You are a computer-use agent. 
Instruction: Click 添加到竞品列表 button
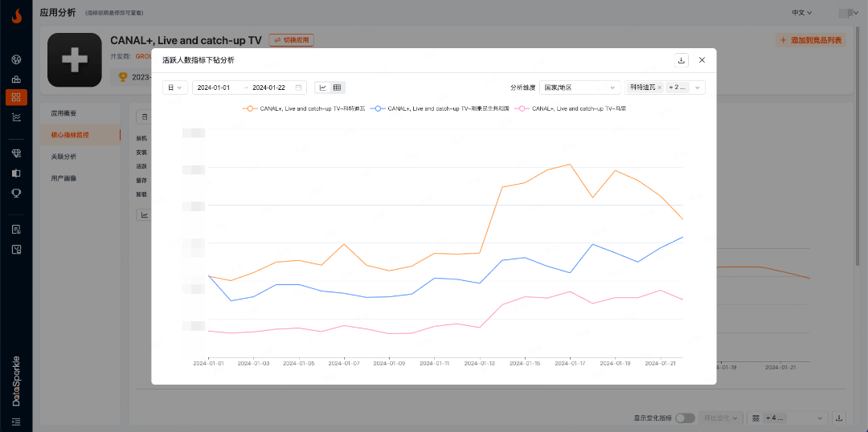[x=810, y=40]
